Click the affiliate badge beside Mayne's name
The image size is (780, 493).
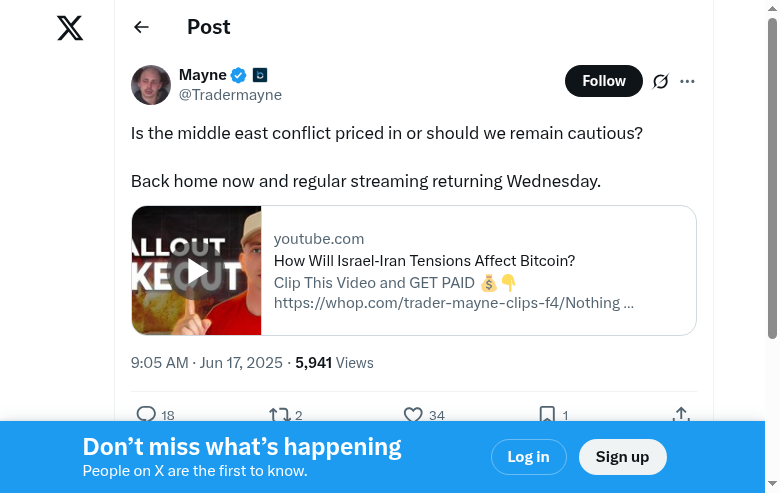260,75
